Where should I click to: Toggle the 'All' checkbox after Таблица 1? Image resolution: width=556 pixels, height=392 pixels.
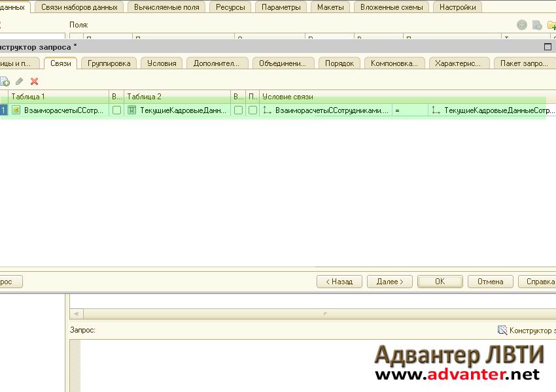point(116,110)
